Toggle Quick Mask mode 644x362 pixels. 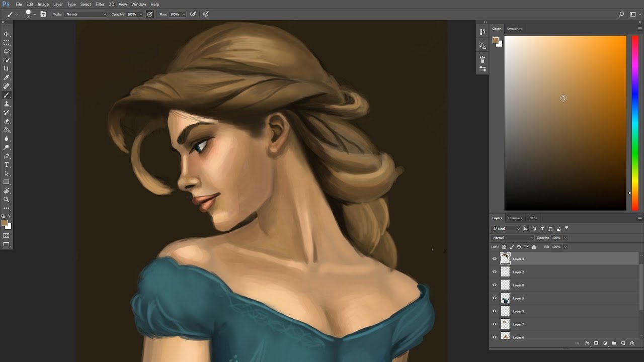(x=7, y=235)
